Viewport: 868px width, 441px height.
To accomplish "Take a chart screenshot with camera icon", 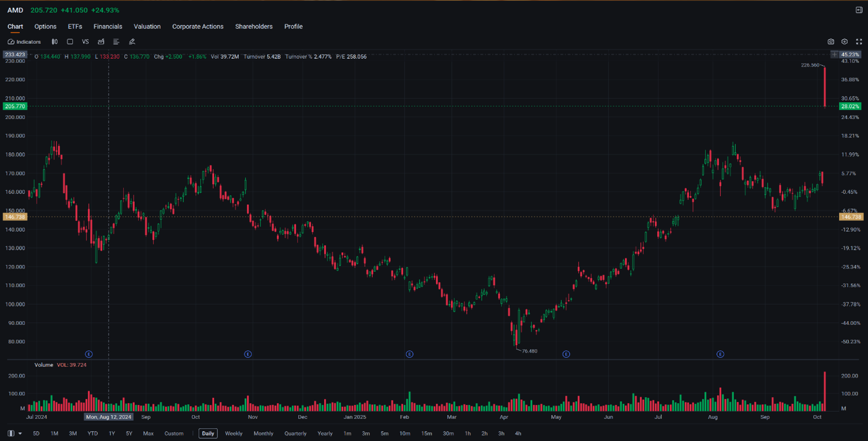I will pos(831,42).
